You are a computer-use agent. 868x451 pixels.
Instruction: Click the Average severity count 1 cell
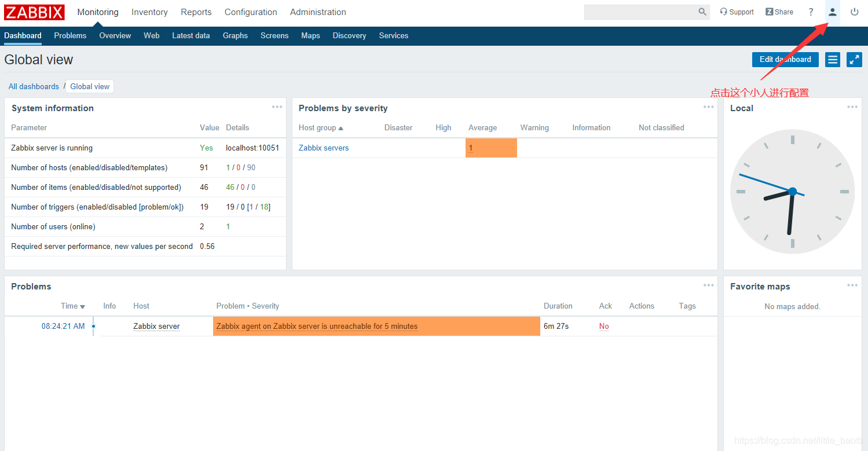point(491,148)
